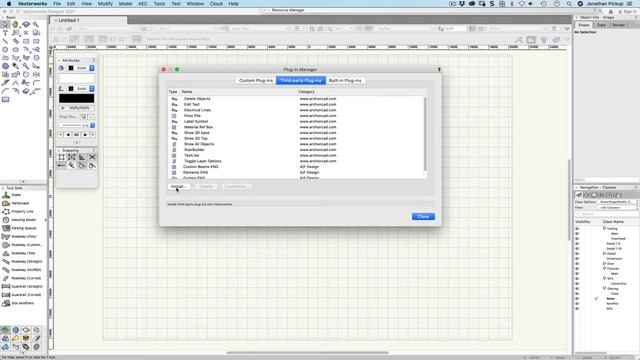Switch to Custom Plug-ins tab
This screenshot has height=360, width=640.
(256, 81)
